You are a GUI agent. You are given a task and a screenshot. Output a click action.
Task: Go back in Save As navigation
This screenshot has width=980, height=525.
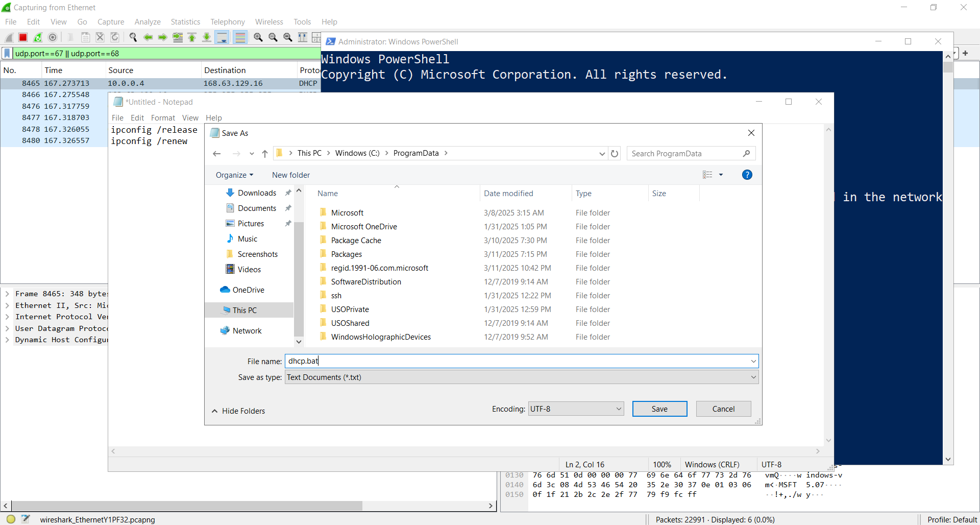pyautogui.click(x=217, y=153)
